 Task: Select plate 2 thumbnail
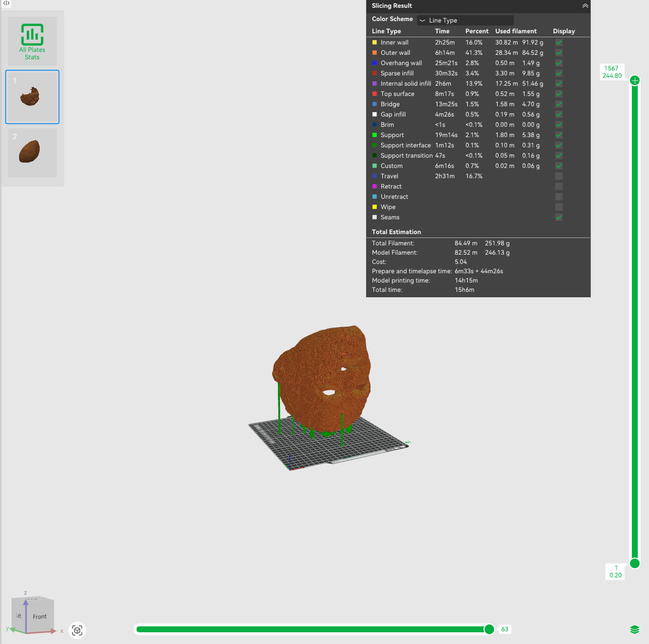point(32,152)
